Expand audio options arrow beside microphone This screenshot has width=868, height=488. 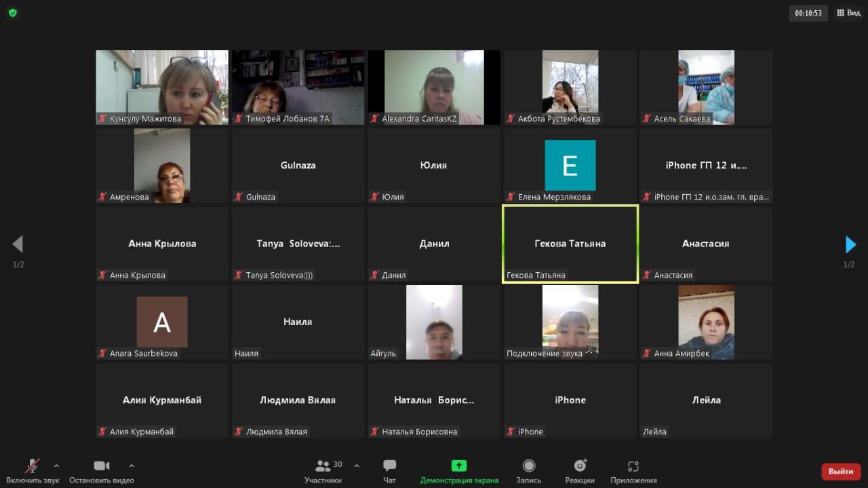(x=56, y=466)
